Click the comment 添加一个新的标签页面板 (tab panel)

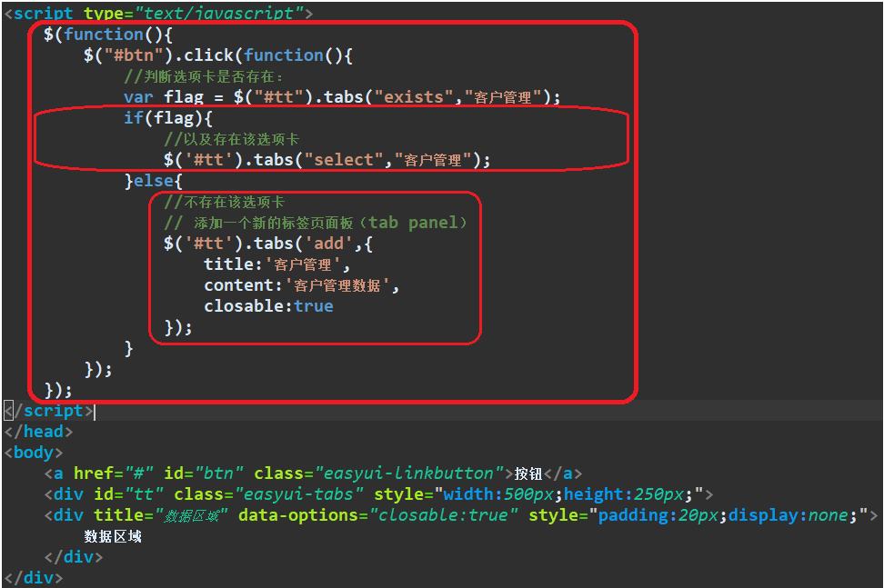pyautogui.click(x=316, y=223)
